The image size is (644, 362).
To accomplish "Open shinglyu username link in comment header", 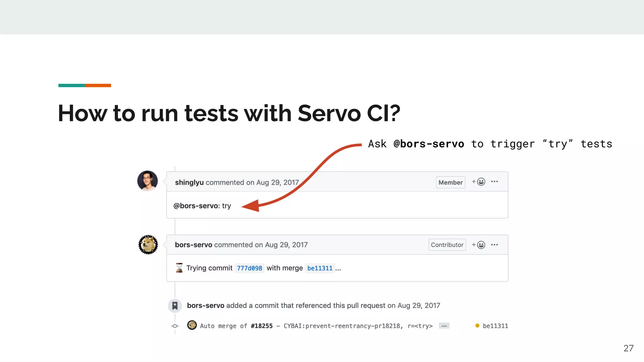I will click(189, 183).
